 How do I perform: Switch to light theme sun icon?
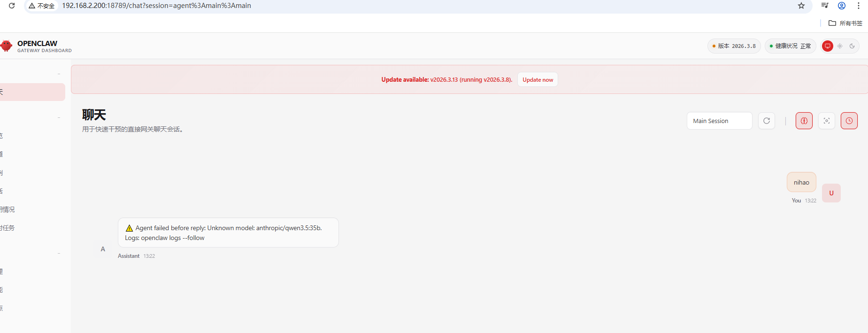(840, 46)
